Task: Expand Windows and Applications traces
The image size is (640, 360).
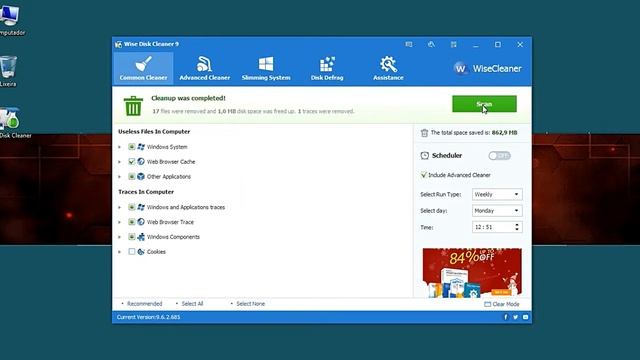Action: tap(120, 207)
